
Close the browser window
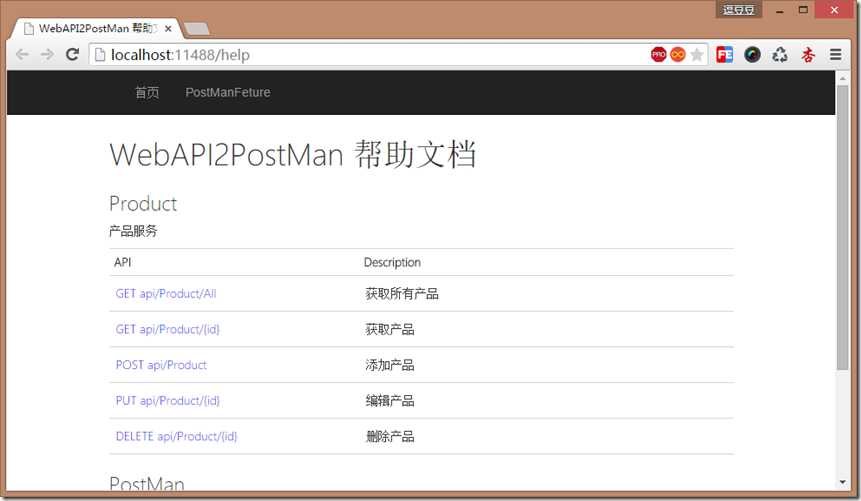coord(834,10)
